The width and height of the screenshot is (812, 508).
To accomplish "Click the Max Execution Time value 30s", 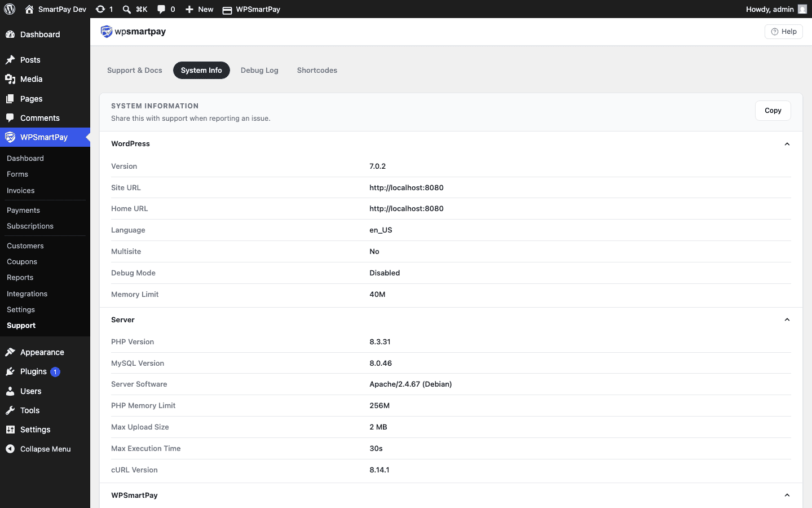I will (376, 448).
